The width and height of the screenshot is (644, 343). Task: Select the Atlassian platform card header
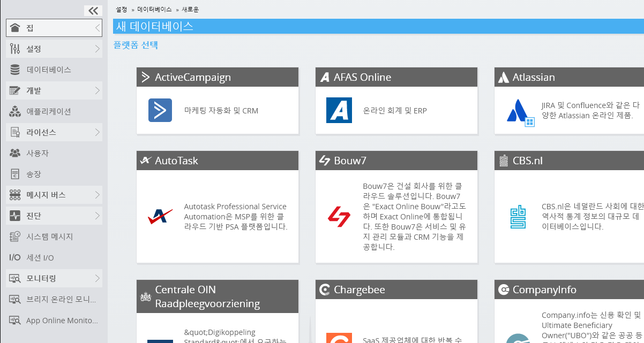(x=569, y=77)
